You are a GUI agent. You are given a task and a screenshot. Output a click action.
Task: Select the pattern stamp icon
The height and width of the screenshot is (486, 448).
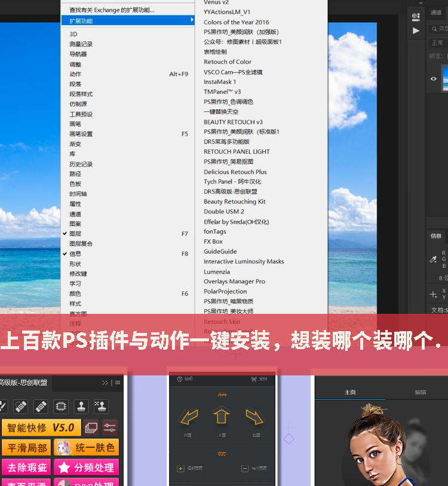point(101,406)
